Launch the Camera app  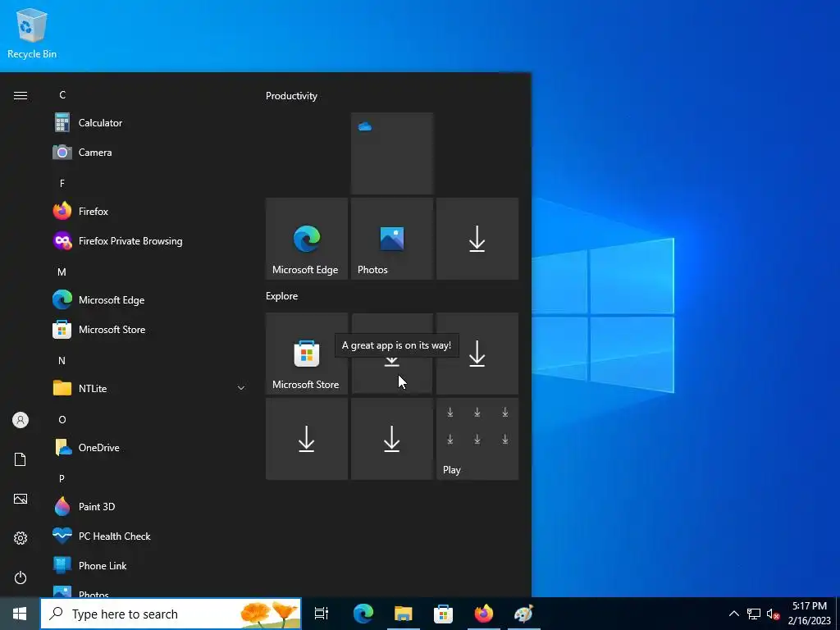pos(149,152)
